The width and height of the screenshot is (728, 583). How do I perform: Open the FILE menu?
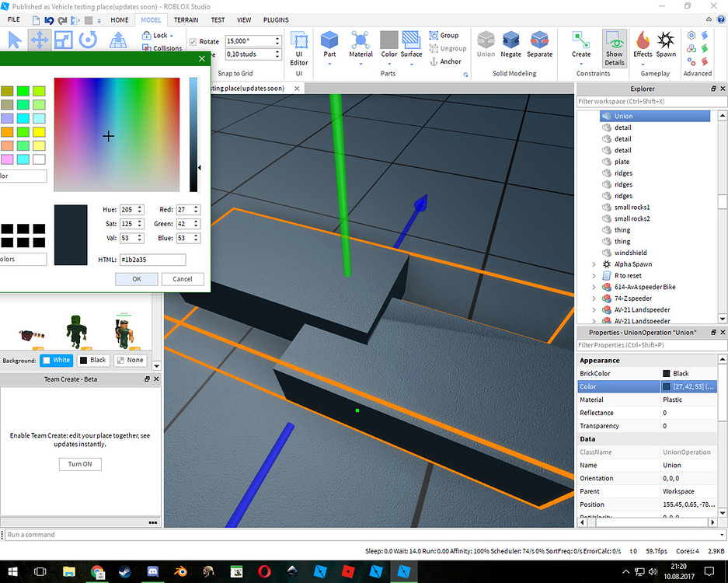coord(14,19)
